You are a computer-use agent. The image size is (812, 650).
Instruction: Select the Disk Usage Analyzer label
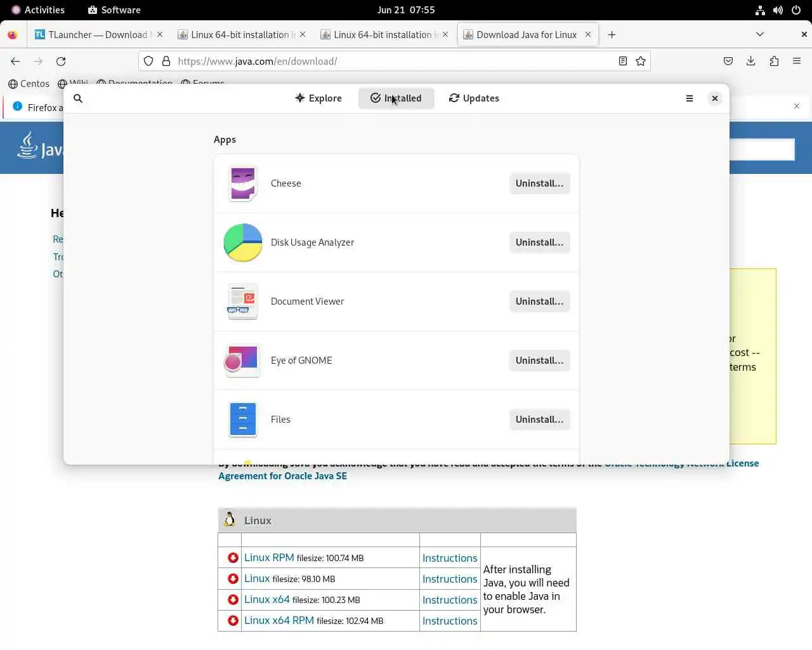(x=312, y=242)
